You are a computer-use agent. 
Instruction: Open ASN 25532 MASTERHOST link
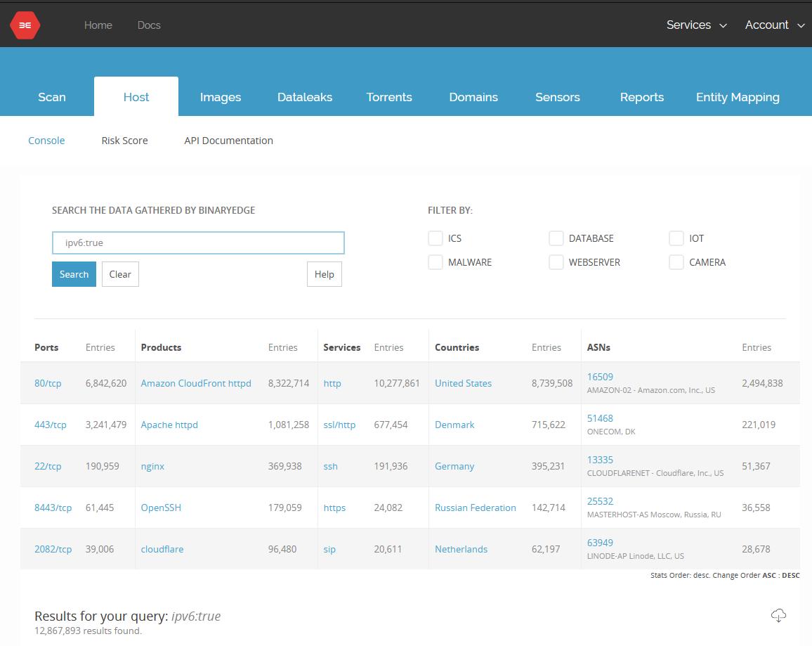pos(600,501)
